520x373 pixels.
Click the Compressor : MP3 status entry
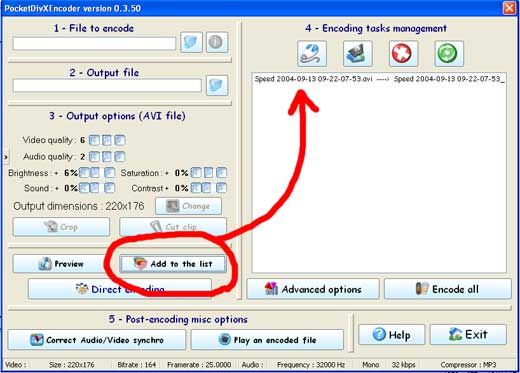[x=468, y=365]
